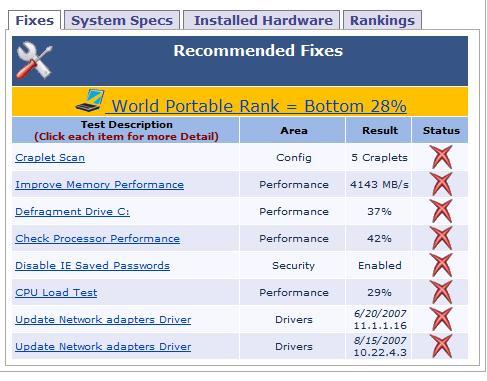
Task: Select the '29%' result cell
Action: [x=379, y=292]
